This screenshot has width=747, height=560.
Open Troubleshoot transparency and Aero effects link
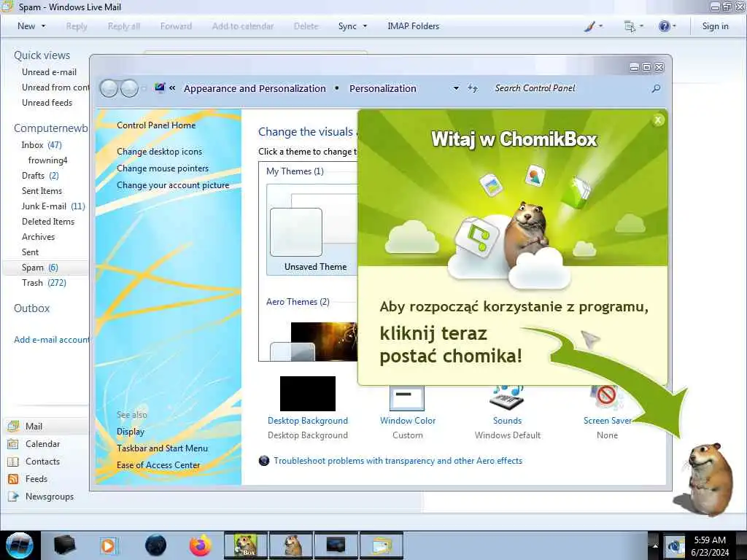click(398, 461)
